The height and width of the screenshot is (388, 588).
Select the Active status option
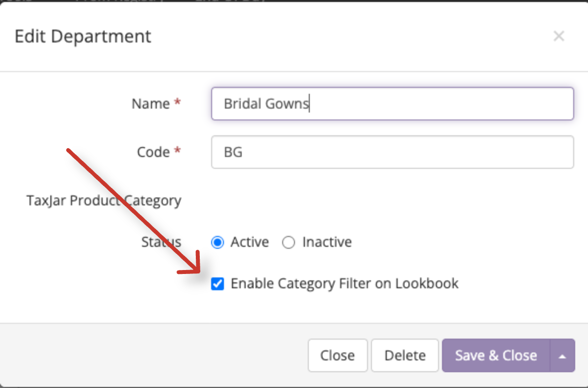pos(217,242)
